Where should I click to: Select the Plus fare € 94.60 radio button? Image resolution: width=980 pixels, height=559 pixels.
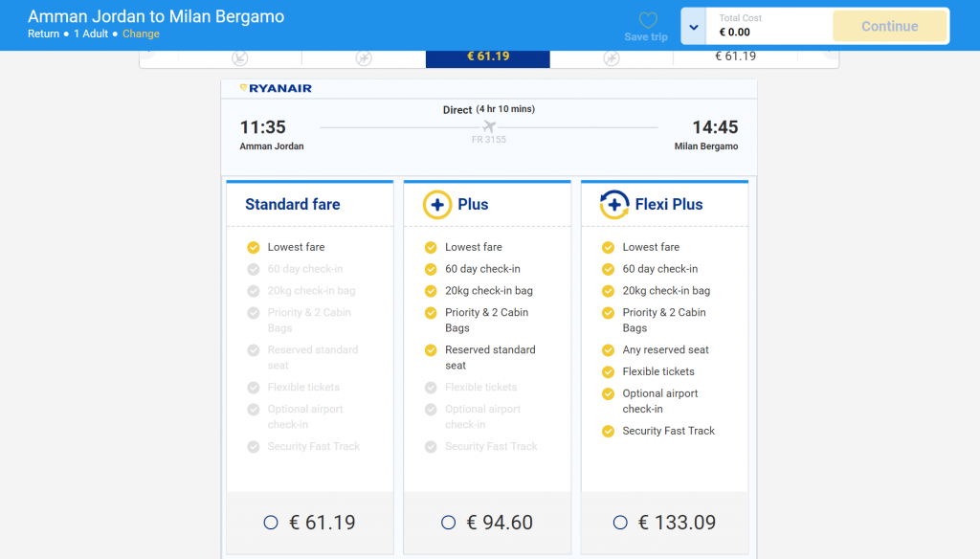pos(448,523)
